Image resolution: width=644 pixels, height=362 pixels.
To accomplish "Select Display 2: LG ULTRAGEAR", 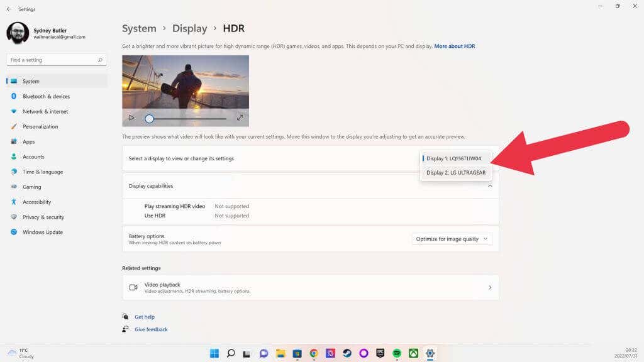I will point(456,172).
